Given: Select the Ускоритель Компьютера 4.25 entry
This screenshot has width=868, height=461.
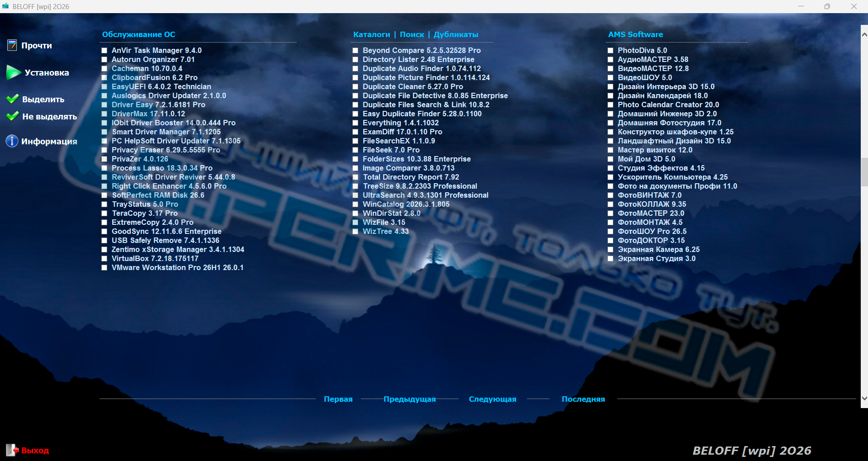Looking at the screenshot, I should point(673,177).
